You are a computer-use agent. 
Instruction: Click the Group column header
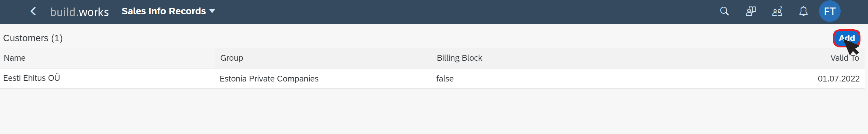pyautogui.click(x=232, y=58)
